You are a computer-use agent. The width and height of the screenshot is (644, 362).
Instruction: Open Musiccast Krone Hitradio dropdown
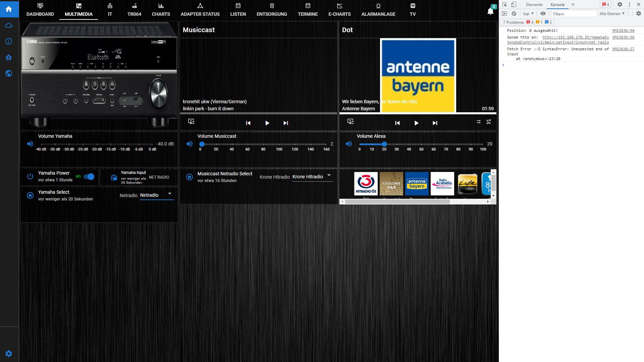tap(313, 177)
